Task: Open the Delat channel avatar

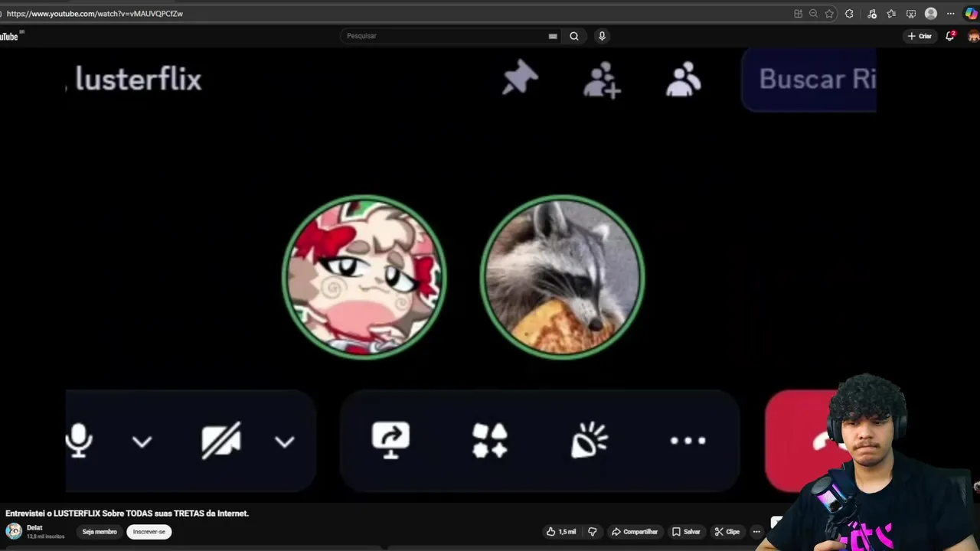Action: [14, 531]
